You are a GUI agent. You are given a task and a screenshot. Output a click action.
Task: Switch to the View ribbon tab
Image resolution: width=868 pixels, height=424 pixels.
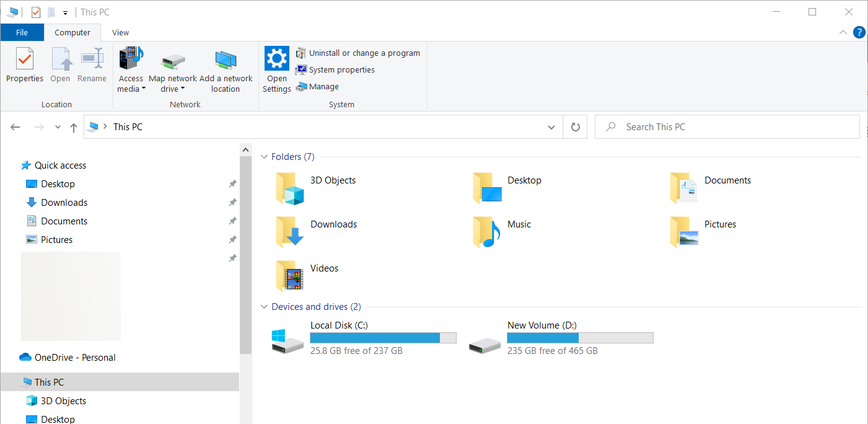click(x=120, y=32)
